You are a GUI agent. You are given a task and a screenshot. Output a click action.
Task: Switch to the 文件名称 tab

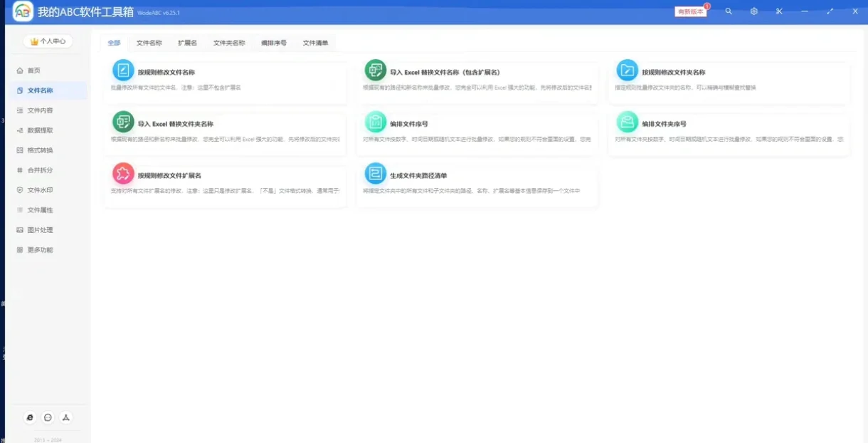point(149,43)
